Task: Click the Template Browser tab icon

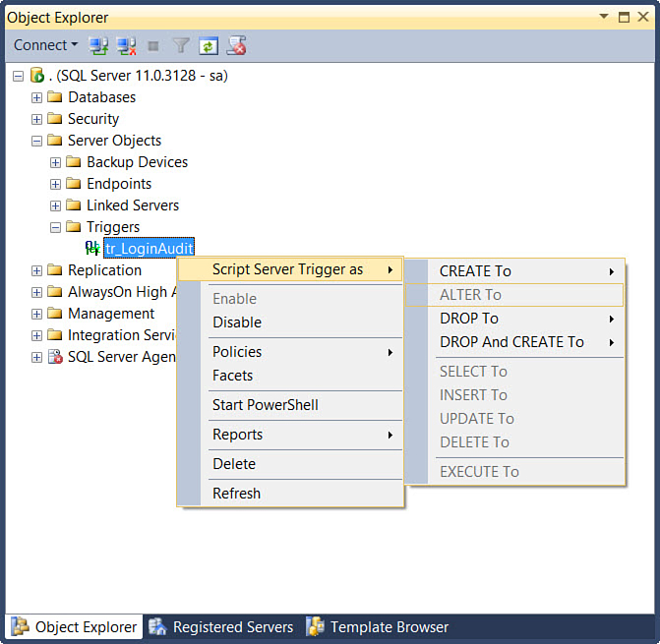Action: [315, 626]
